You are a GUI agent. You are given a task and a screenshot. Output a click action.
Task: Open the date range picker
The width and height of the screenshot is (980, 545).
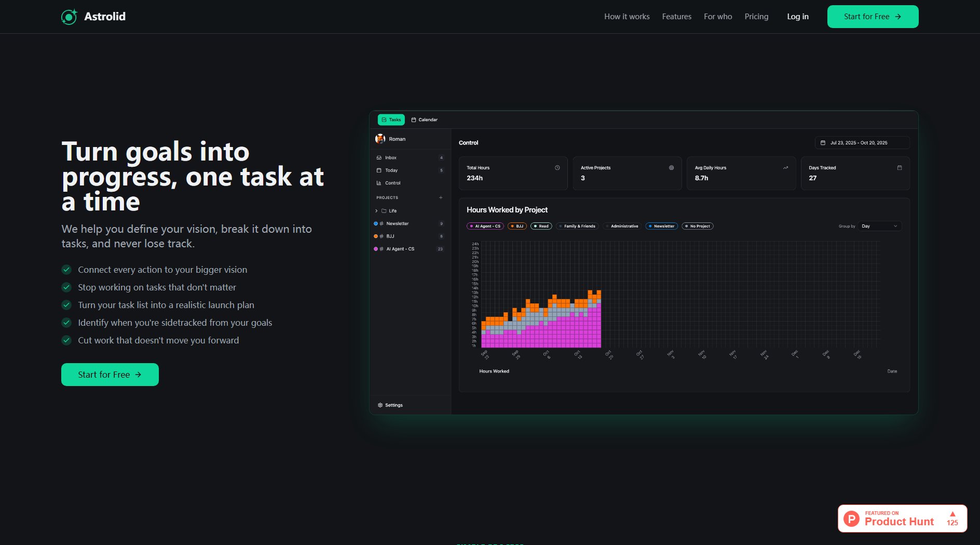click(x=862, y=143)
